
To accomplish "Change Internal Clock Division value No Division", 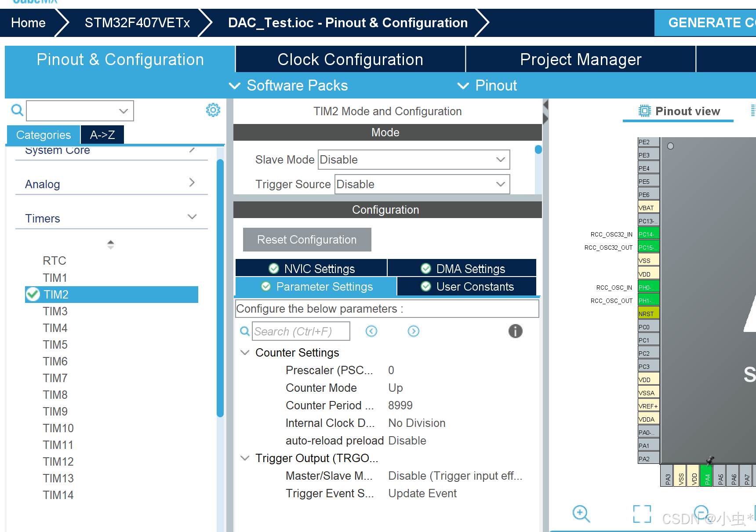I will coord(417,423).
